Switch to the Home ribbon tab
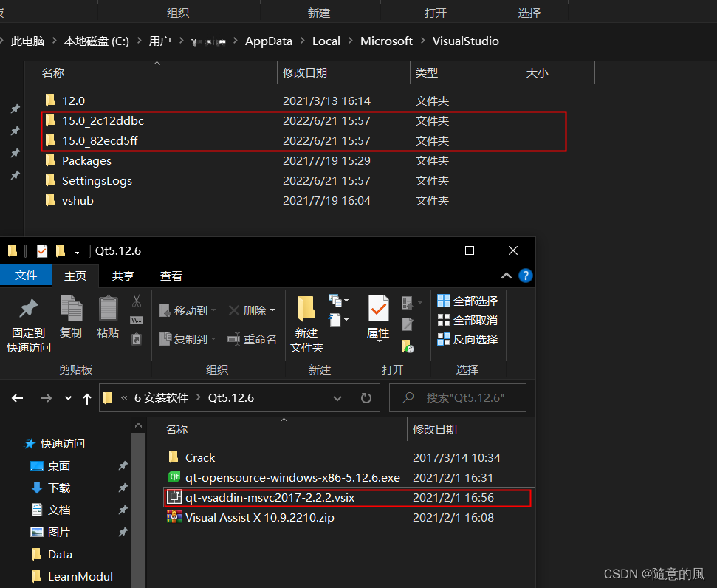Image resolution: width=717 pixels, height=588 pixels. tap(75, 276)
